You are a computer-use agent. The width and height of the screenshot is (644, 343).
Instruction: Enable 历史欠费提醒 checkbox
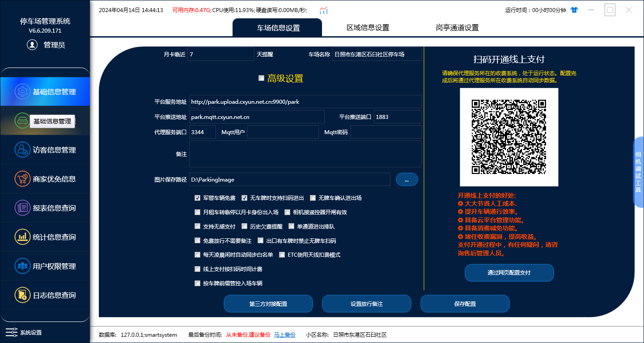[x=245, y=226]
